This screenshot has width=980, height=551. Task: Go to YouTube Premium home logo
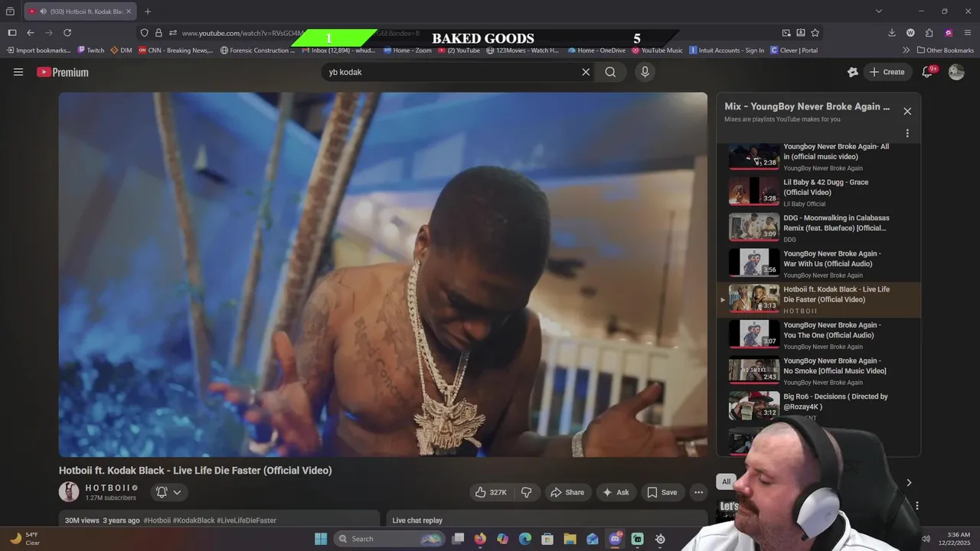pos(63,72)
